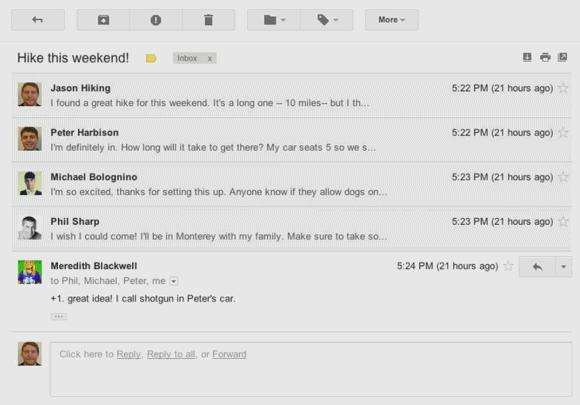The width and height of the screenshot is (580, 405).
Task: Open the Labels tag dropdown
Action: (x=327, y=20)
